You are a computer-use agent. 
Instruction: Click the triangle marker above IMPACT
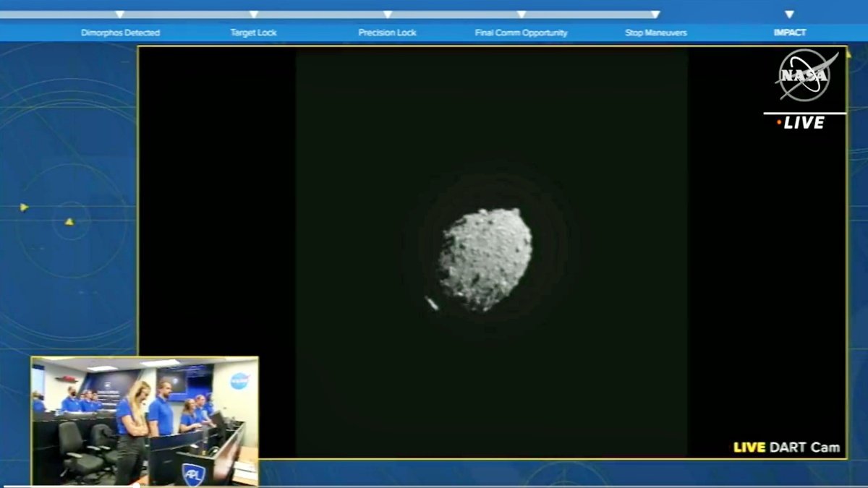pyautogui.click(x=789, y=14)
